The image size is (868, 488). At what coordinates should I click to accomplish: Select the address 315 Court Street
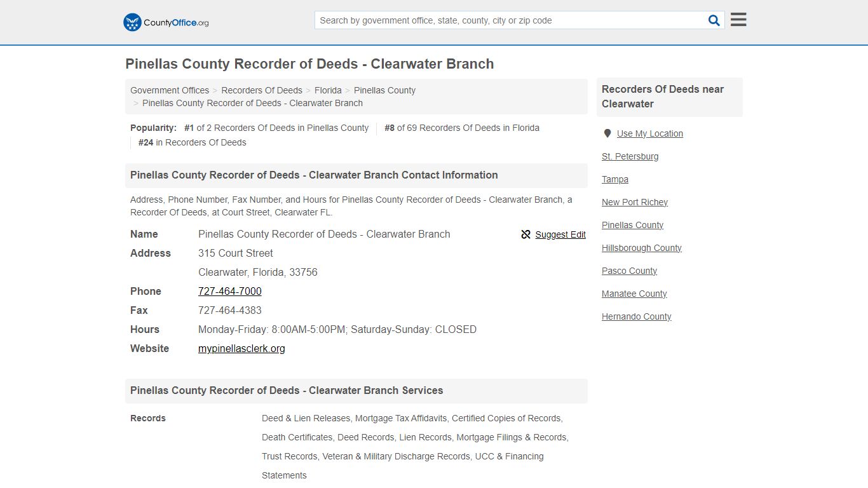click(236, 253)
